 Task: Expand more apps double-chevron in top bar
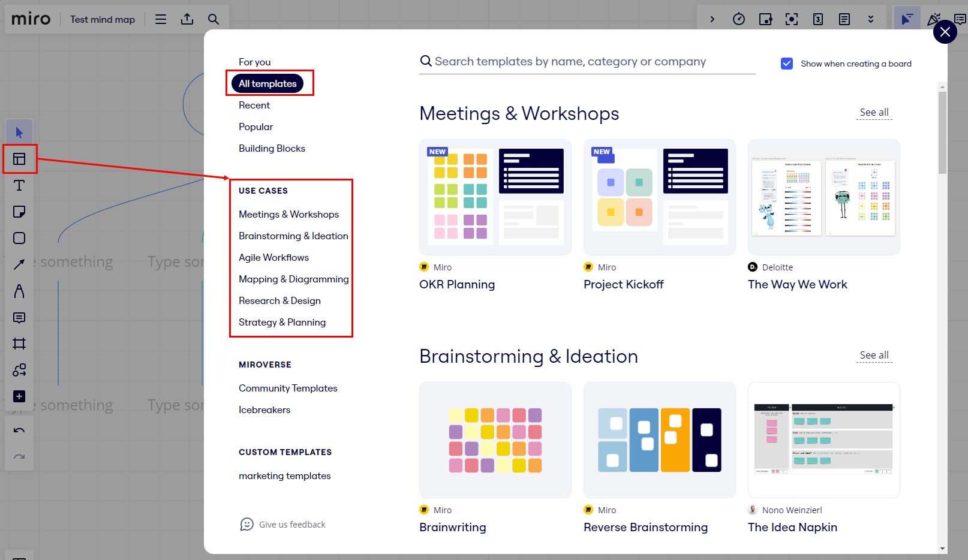coord(871,19)
